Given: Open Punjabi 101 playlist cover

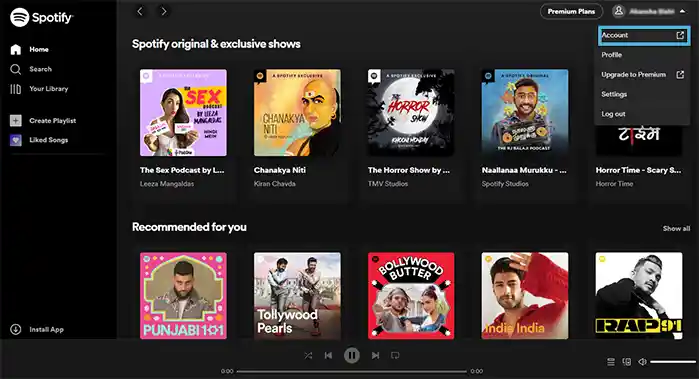Looking at the screenshot, I should 183,296.
